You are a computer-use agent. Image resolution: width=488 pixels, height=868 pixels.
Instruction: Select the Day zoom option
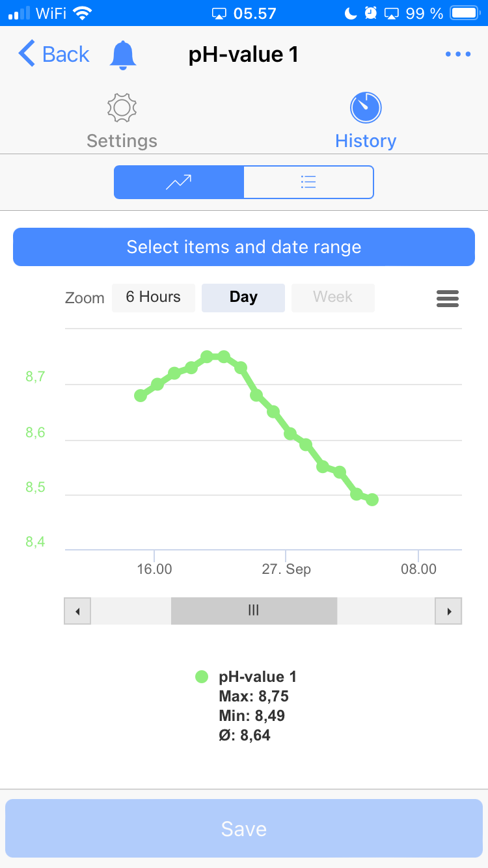click(243, 297)
